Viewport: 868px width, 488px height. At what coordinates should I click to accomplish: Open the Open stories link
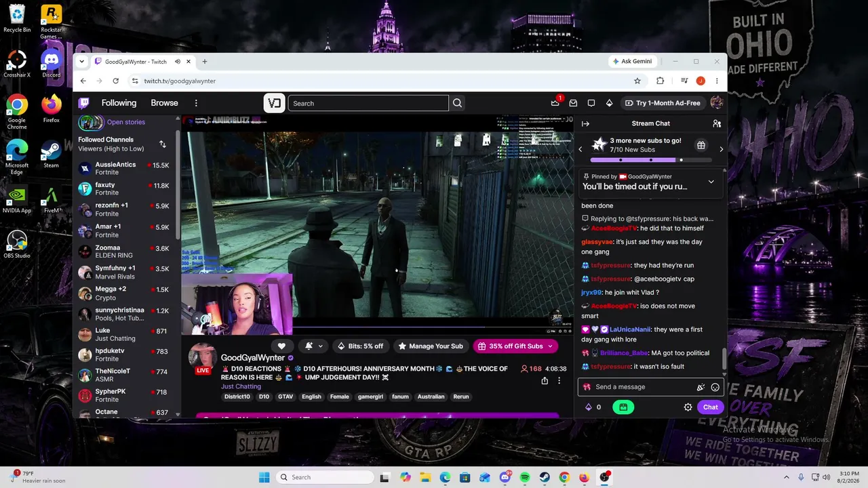pyautogui.click(x=125, y=122)
